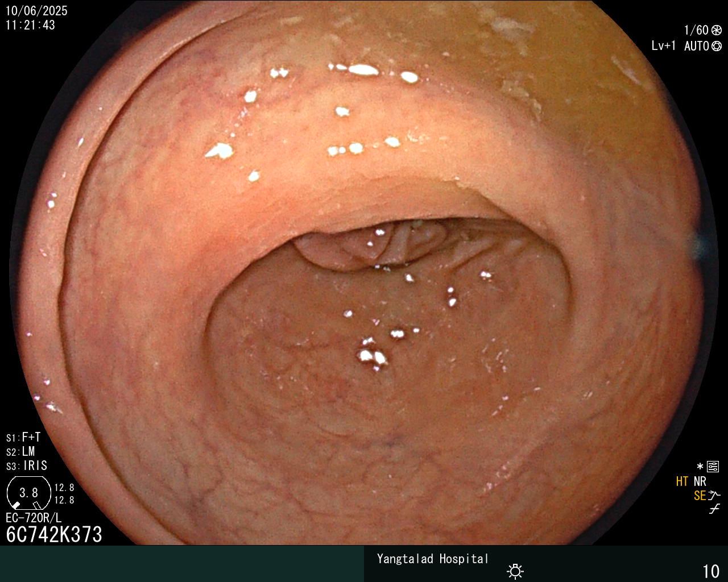Screen dimensions: 728x582
Task: Click the asterisk symbol near the sliders icon
Action: click(x=700, y=467)
